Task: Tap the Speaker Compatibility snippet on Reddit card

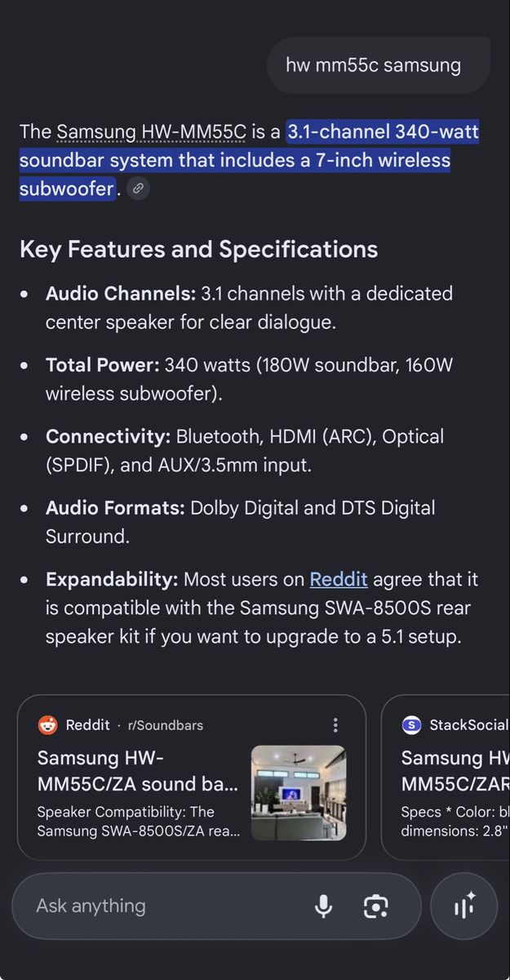Action: (x=139, y=822)
